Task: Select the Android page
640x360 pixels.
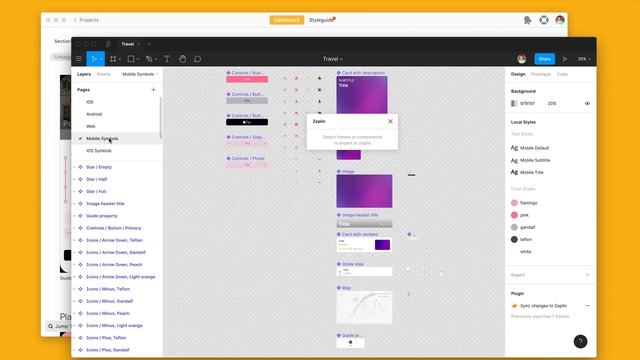Action: point(94,114)
